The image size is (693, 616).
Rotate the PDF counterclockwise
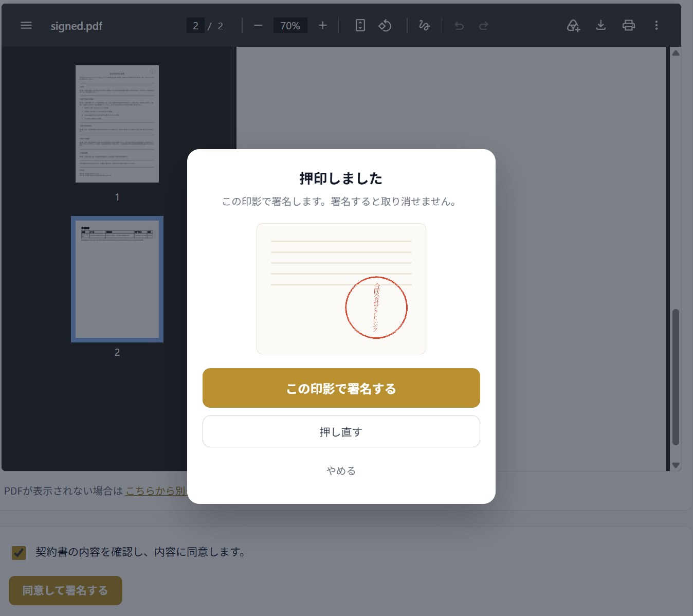pyautogui.click(x=385, y=25)
